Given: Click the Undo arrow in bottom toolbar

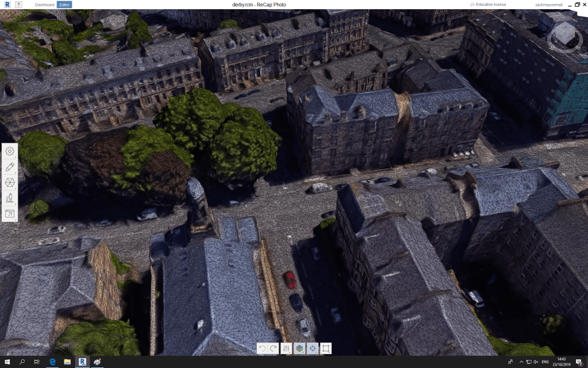Looking at the screenshot, I should point(262,348).
